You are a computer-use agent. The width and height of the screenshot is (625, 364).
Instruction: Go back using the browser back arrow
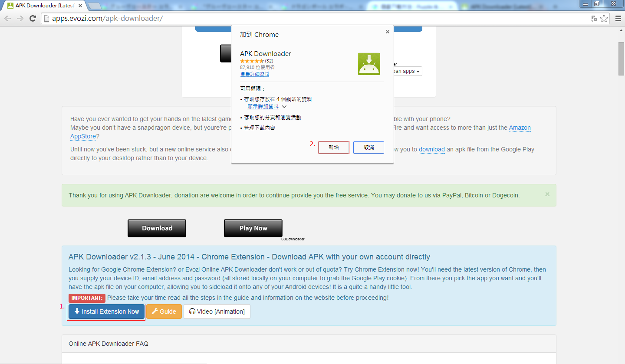coord(7,18)
